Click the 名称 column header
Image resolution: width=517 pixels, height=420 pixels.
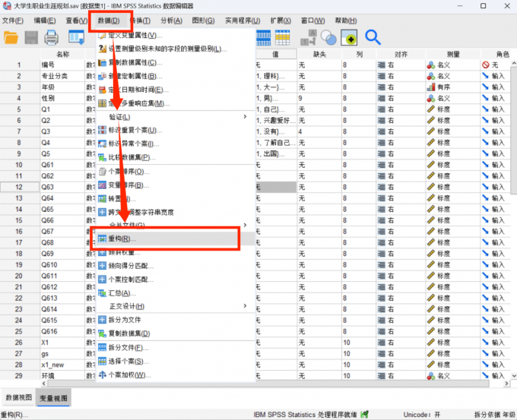[62, 54]
